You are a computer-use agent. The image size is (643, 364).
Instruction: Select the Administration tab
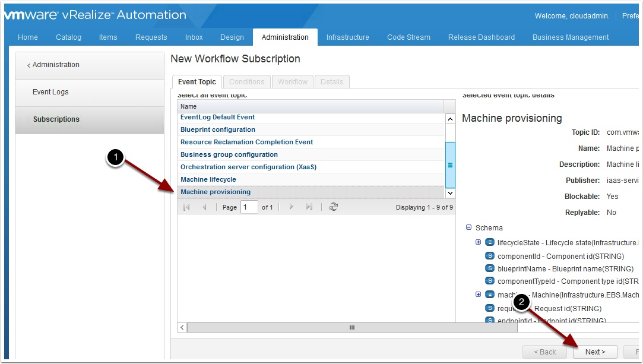pos(285,37)
